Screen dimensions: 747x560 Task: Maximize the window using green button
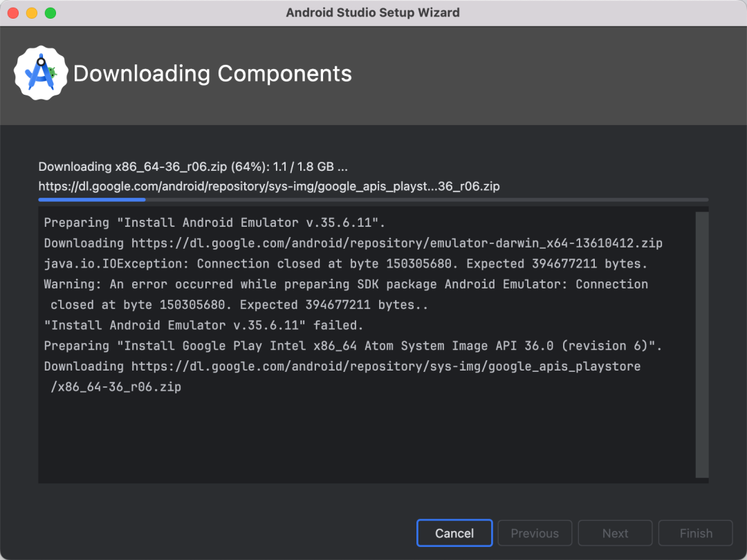50,13
